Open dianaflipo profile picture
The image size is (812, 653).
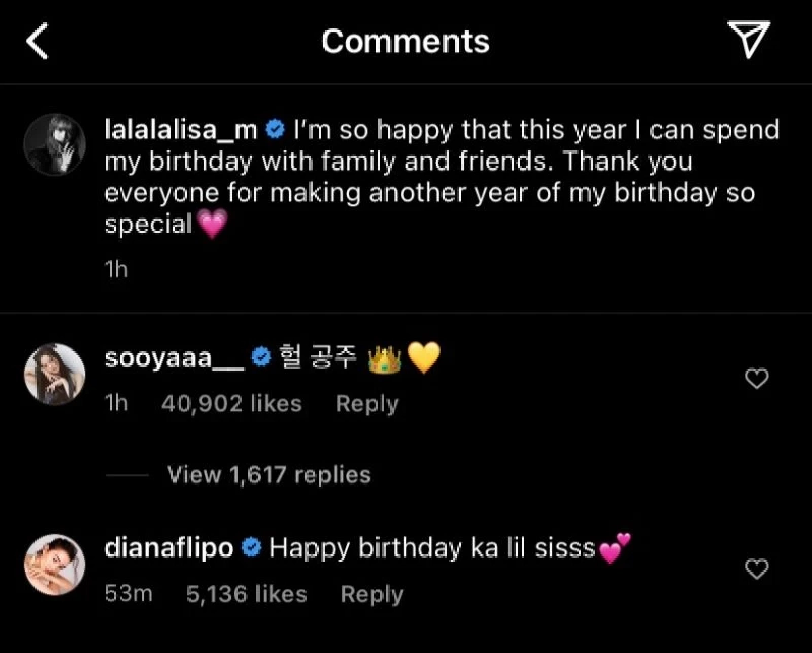pyautogui.click(x=55, y=565)
